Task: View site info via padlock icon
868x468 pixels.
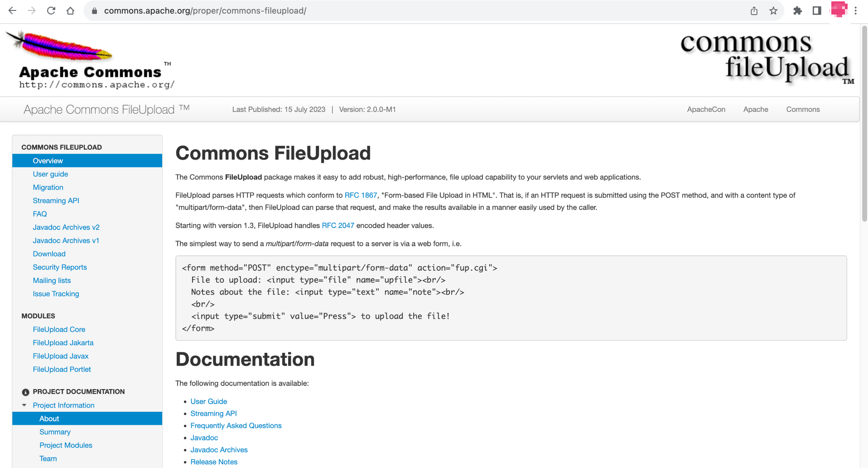Action: click(x=95, y=11)
